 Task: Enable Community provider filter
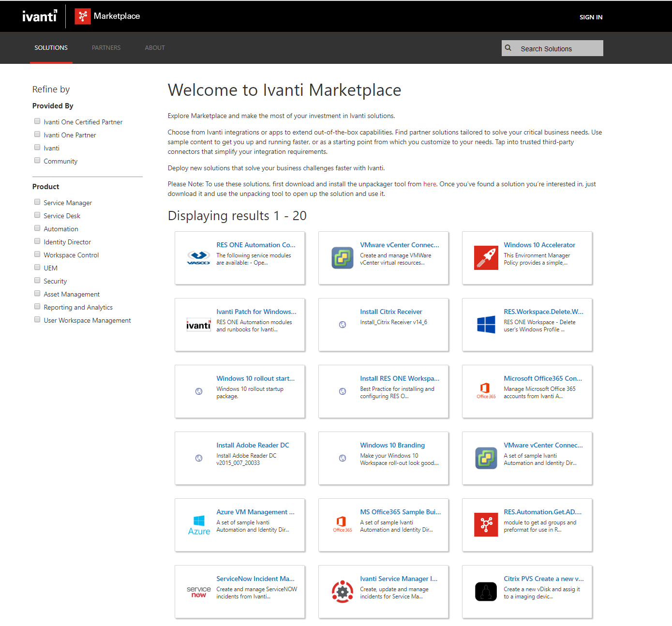(37, 160)
